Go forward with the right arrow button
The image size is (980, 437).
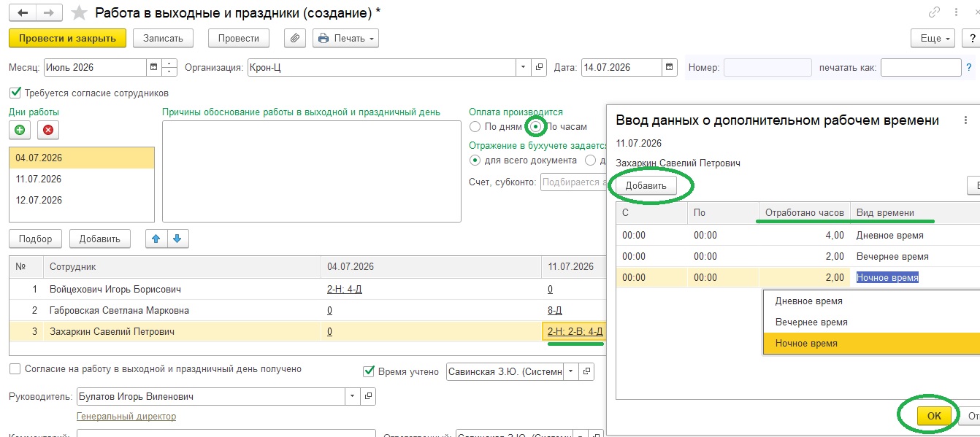point(49,13)
